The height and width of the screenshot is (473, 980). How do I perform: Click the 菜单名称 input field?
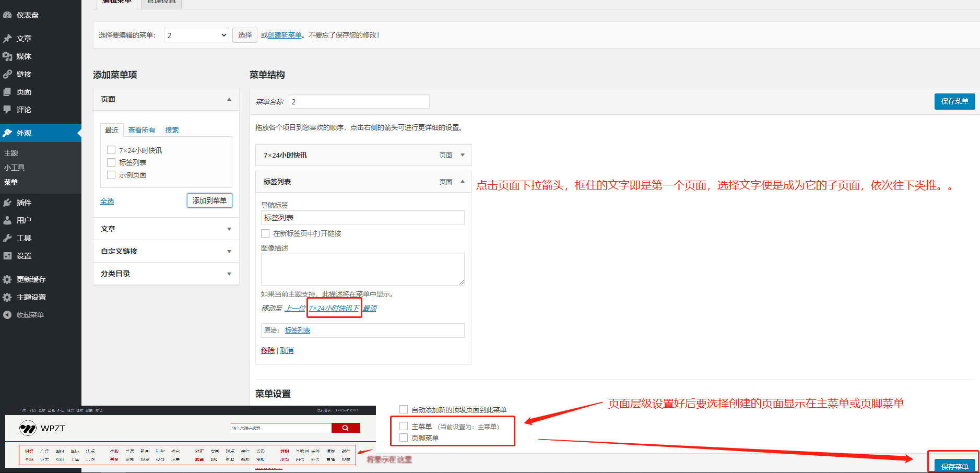tap(359, 101)
